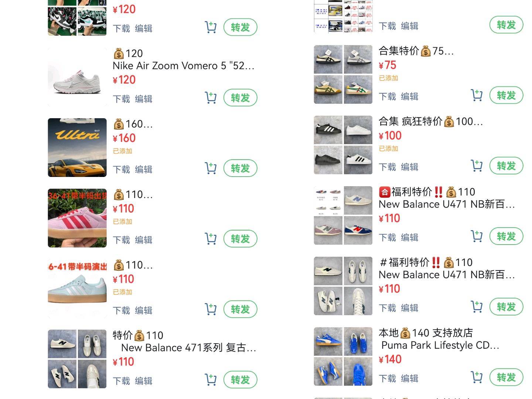Click cart icon for 疯狂特价 ¥100 item

477,166
